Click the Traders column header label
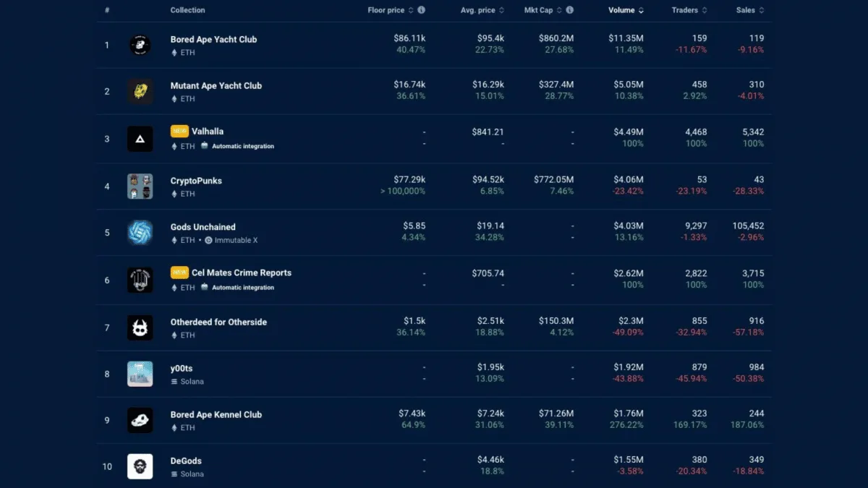Viewport: 868px width, 488px height. point(685,10)
